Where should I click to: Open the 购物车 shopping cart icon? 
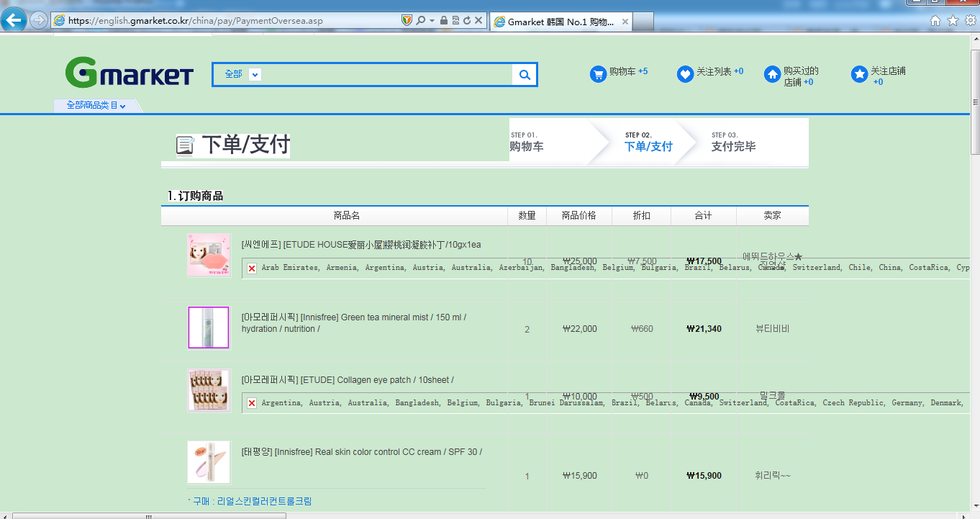pyautogui.click(x=598, y=74)
